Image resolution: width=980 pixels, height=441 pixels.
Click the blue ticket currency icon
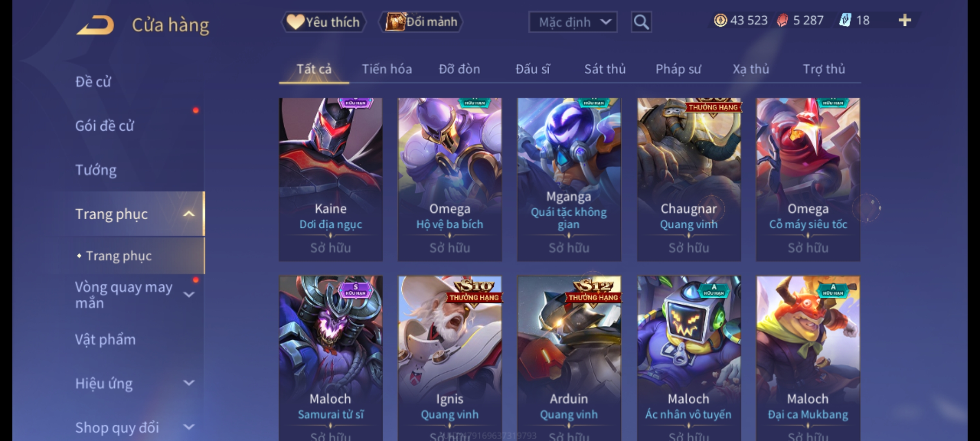pyautogui.click(x=845, y=20)
